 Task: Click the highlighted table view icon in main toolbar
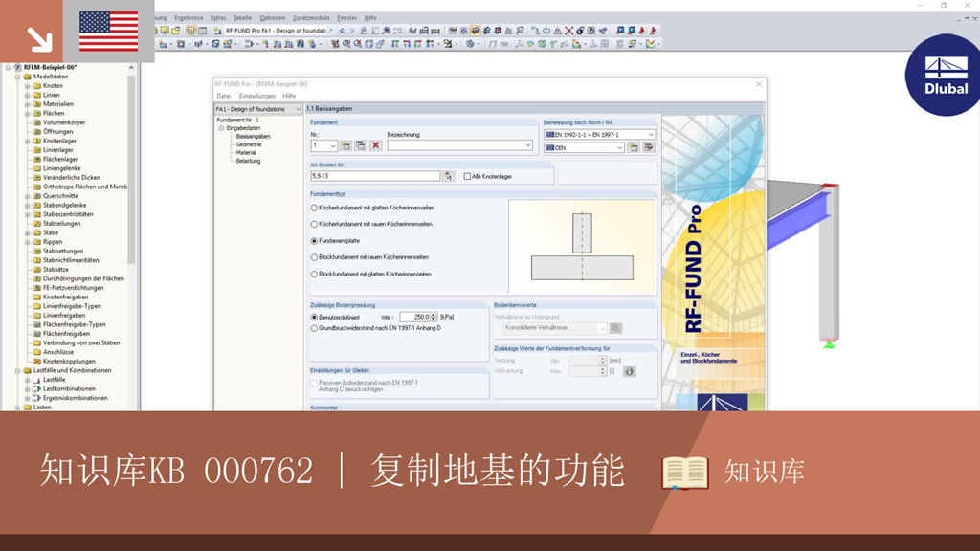(x=190, y=31)
